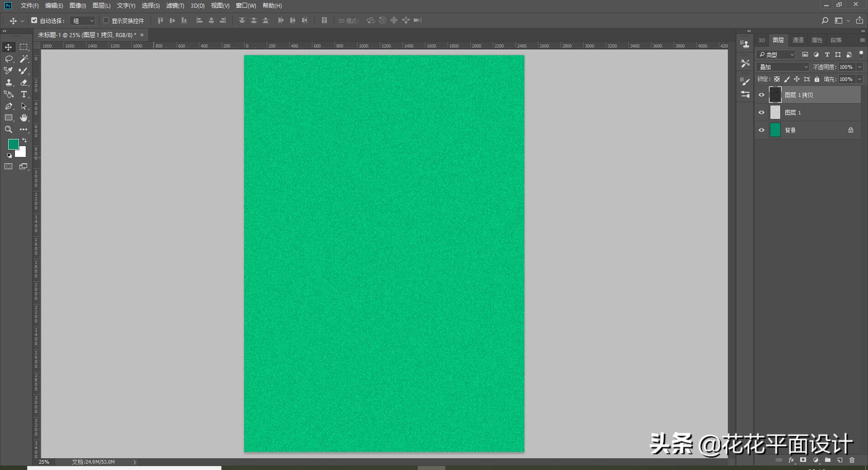Select the Horizontal Type tool
Viewport: 868px width, 470px height.
[24, 95]
